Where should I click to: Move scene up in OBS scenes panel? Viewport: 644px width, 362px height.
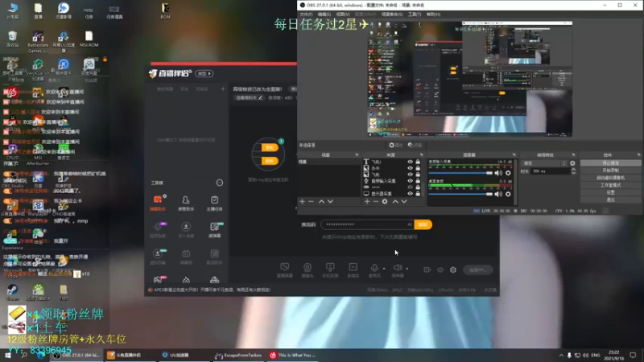321,202
